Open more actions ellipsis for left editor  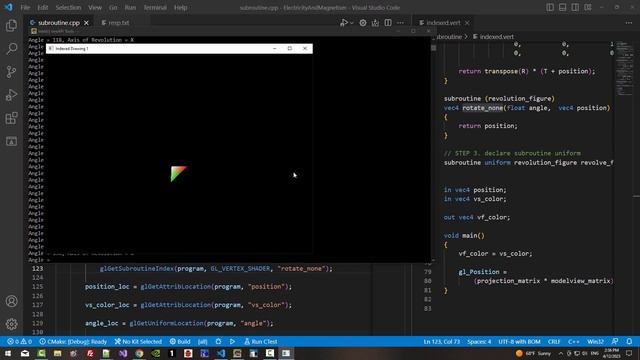pyautogui.click(x=400, y=23)
